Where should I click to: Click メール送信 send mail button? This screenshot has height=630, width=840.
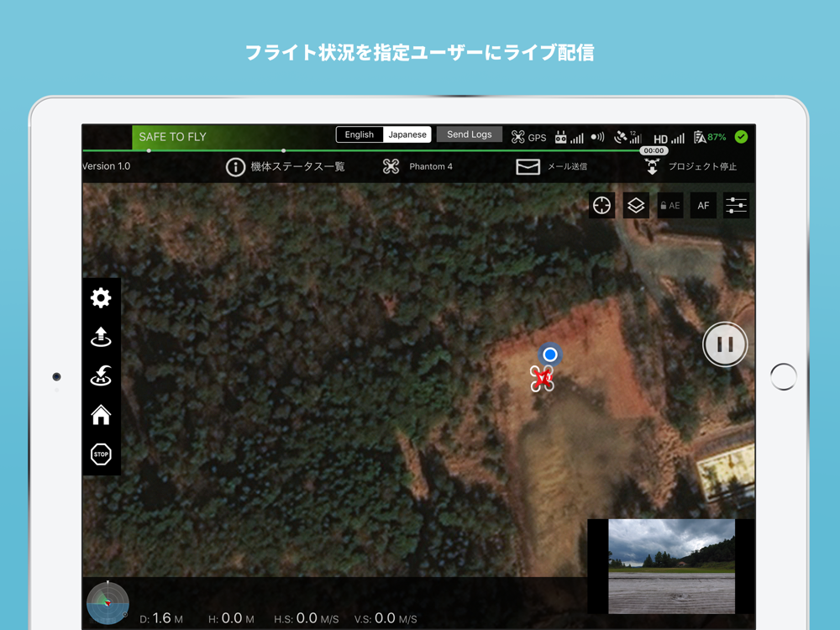click(551, 166)
